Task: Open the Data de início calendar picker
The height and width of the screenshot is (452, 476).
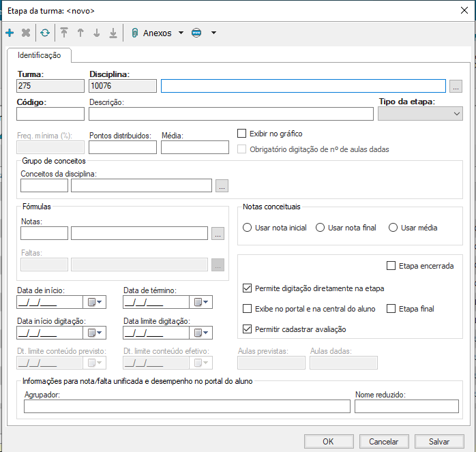Action: click(x=95, y=302)
